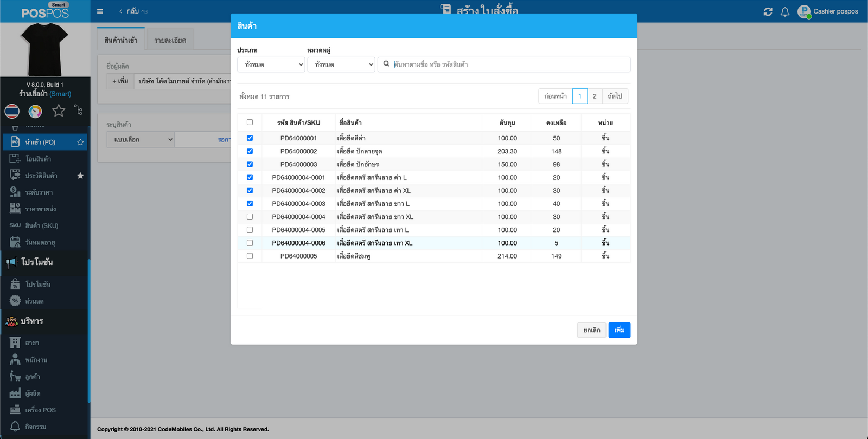Click the refresh sync icon
Screen dimensions: 868x439
tap(768, 12)
